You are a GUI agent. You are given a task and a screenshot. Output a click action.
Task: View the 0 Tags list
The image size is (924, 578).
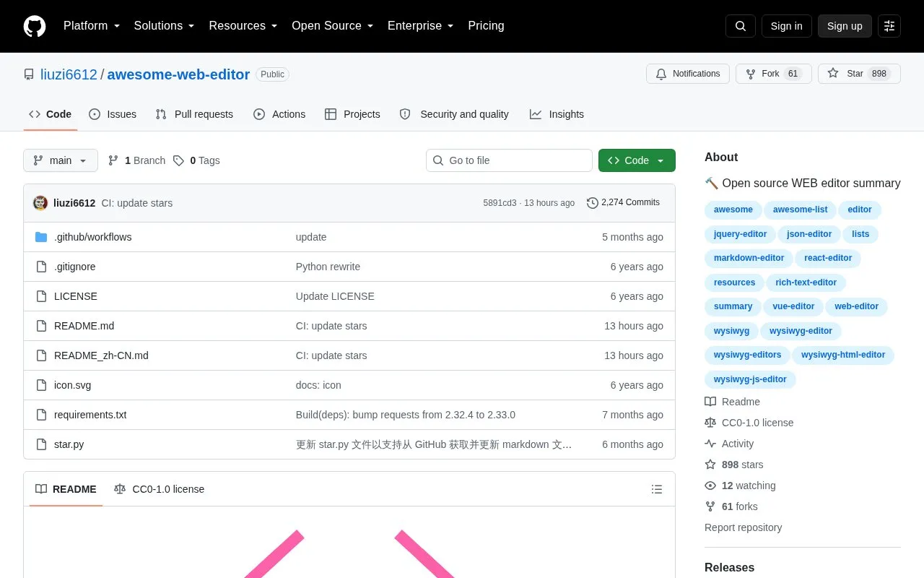196,160
